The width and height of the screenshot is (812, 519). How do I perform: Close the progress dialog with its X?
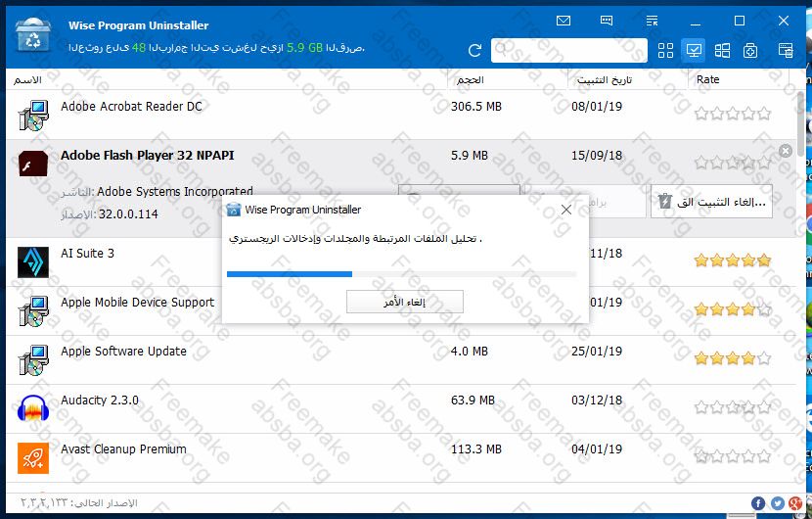point(566,210)
